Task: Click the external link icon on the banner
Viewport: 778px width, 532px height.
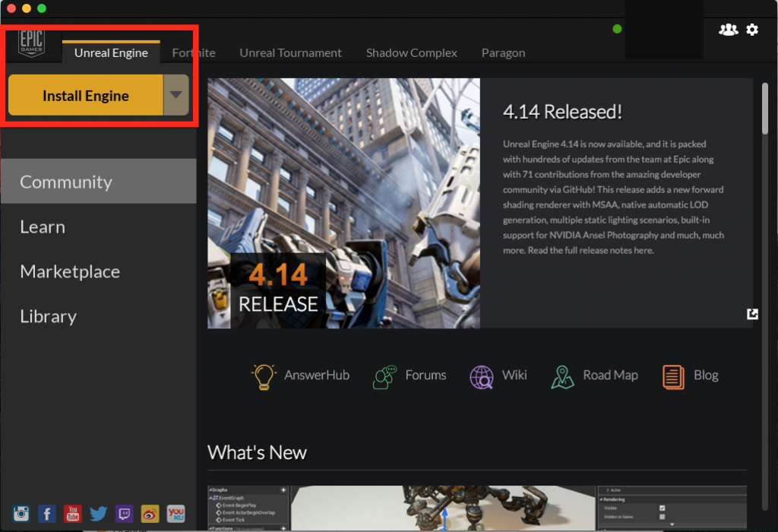Action: (752, 314)
